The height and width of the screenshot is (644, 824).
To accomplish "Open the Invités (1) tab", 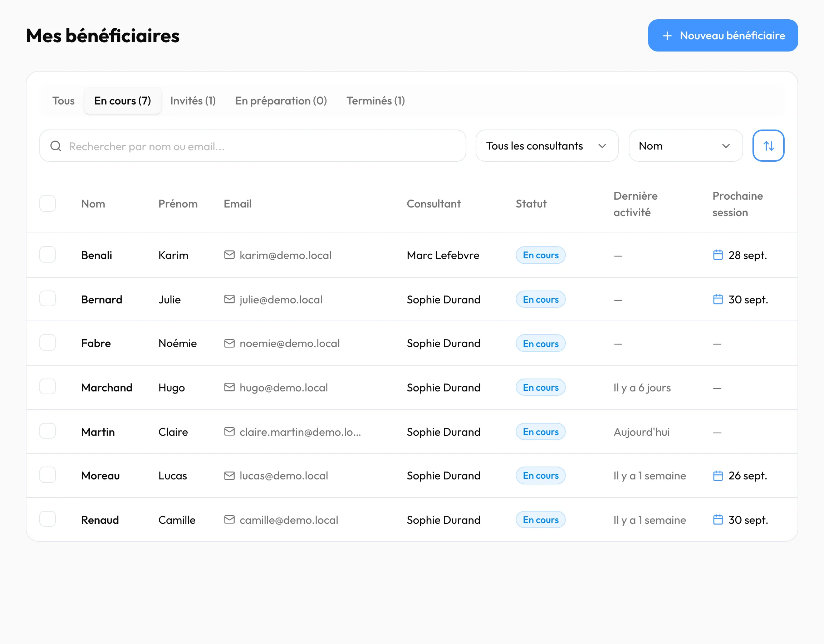I will (193, 101).
